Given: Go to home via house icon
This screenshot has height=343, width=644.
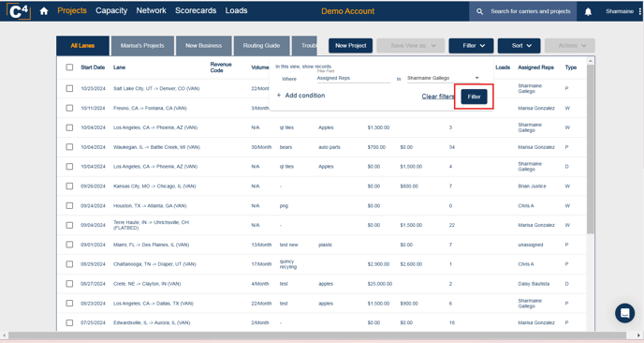Looking at the screenshot, I should pyautogui.click(x=44, y=11).
